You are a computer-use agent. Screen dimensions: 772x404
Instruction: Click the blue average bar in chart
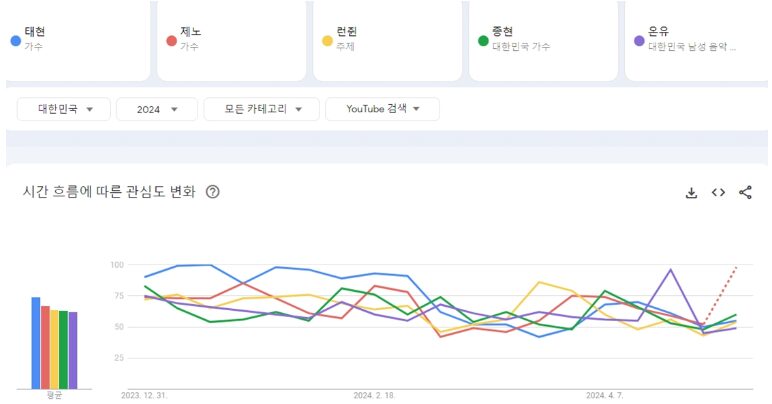pos(36,342)
